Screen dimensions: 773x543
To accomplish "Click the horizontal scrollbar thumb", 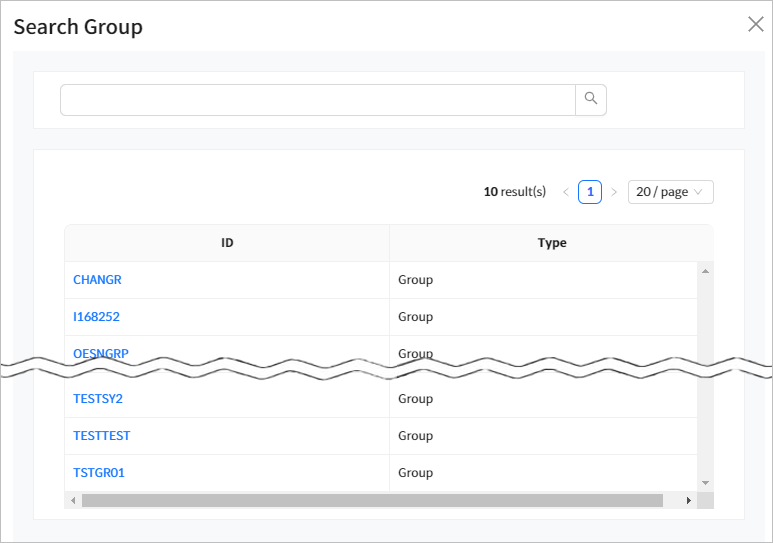I will (x=372, y=500).
